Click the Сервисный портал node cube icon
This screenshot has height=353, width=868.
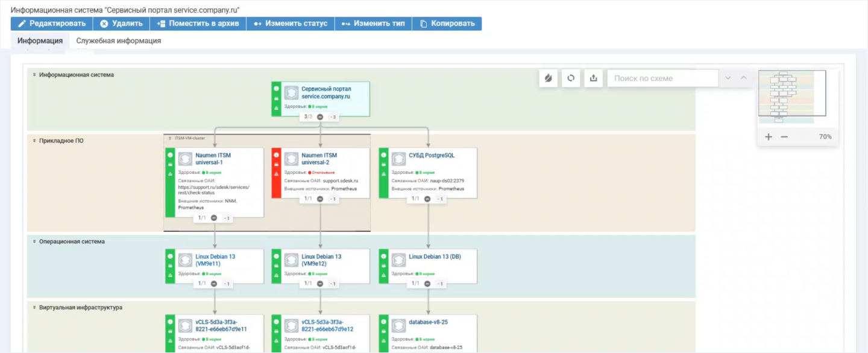click(x=292, y=92)
